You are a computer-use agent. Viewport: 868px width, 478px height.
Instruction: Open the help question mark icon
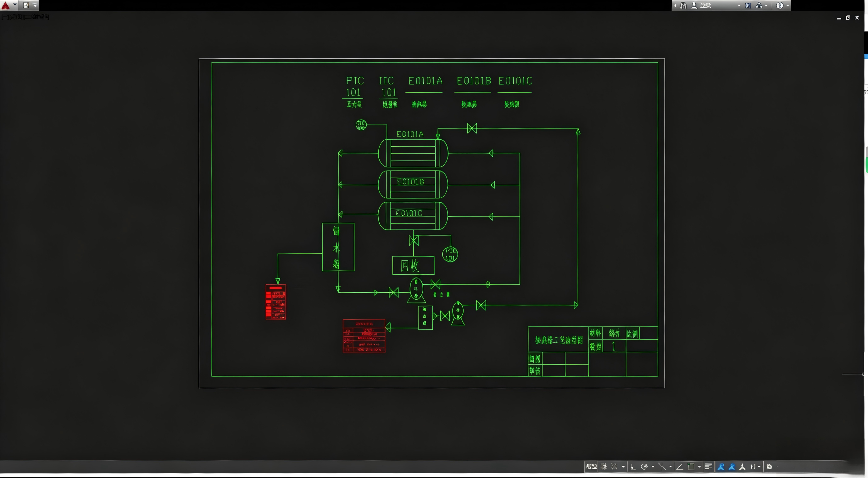tap(779, 5)
